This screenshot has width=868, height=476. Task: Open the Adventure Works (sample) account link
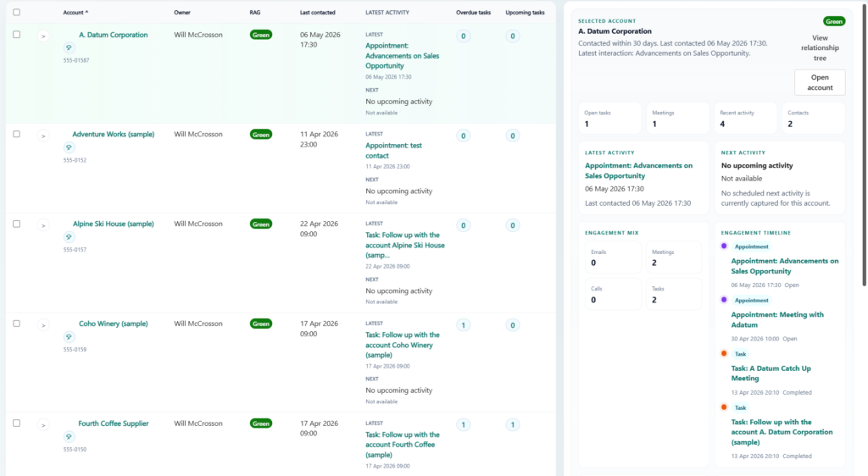tap(113, 135)
